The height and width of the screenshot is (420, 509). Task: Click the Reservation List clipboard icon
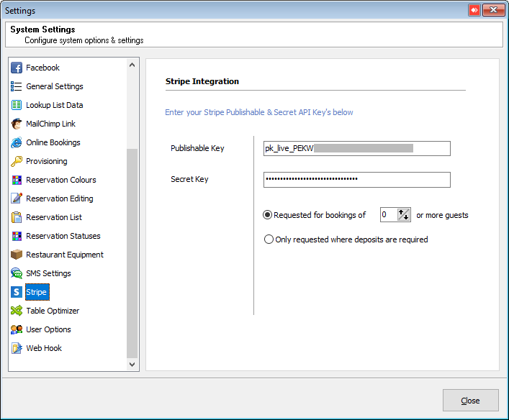pyautogui.click(x=17, y=217)
